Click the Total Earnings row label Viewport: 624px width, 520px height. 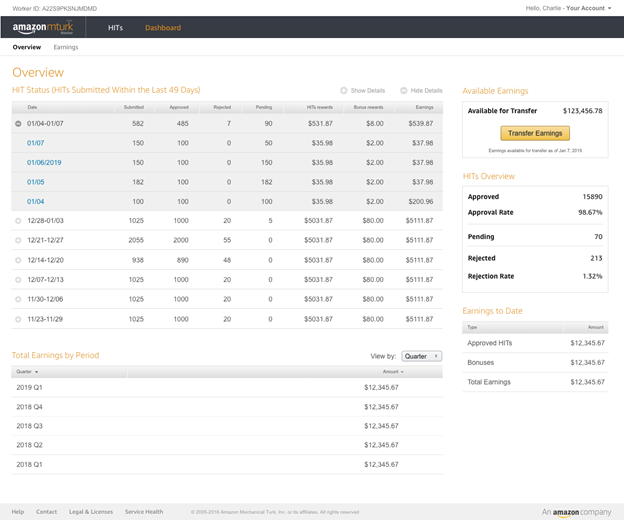point(489,382)
